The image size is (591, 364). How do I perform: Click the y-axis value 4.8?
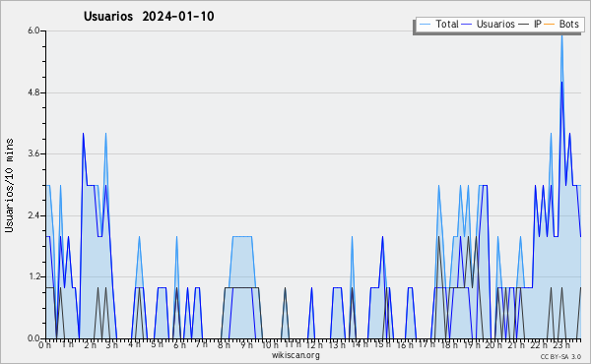[33, 92]
